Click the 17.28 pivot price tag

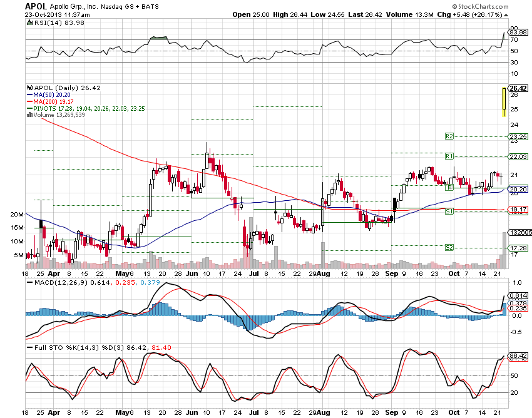[518, 248]
